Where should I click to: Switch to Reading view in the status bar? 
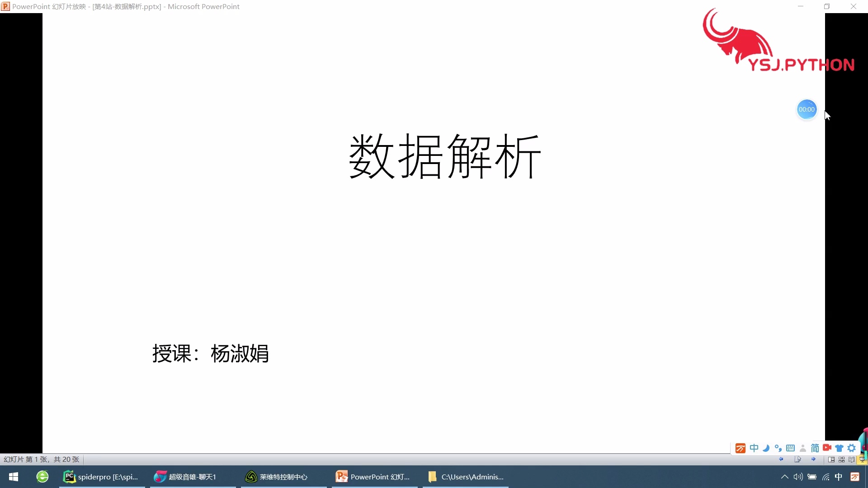pyautogui.click(x=852, y=460)
